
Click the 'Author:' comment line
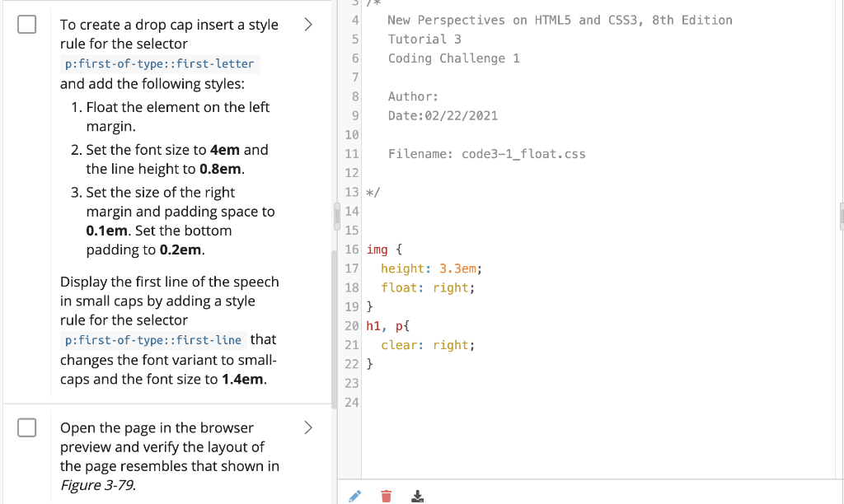coord(413,96)
